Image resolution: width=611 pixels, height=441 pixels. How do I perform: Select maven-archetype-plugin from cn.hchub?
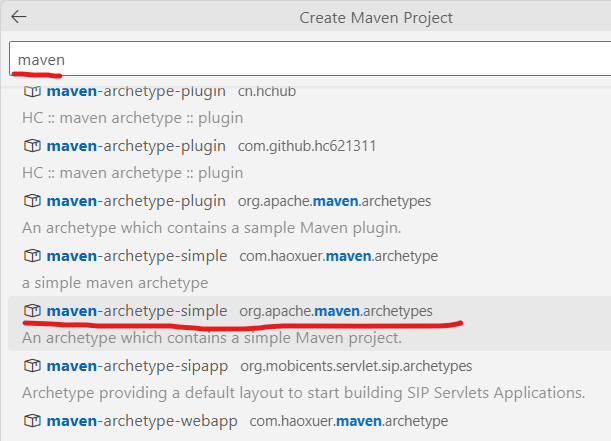(136, 91)
